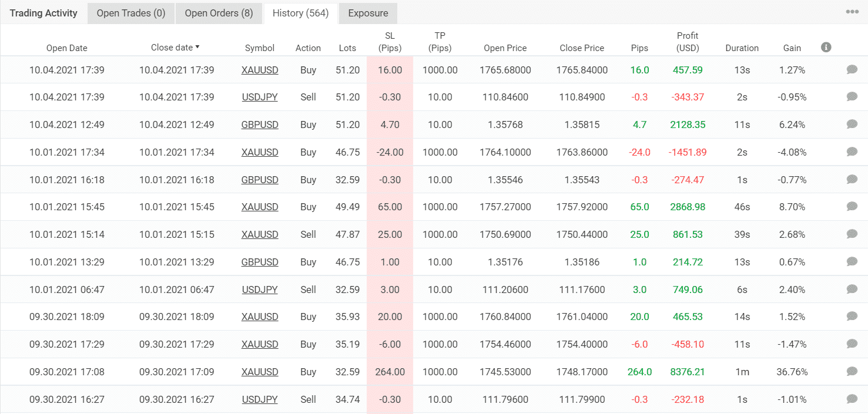868x414 pixels.
Task: Sort by the Symbol column header
Action: pos(260,48)
